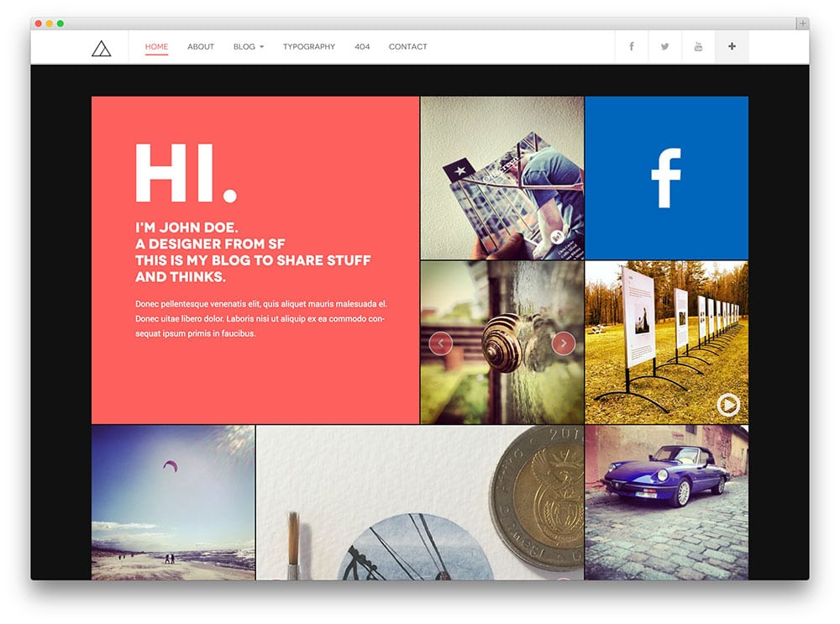Click the large Facebook logo tile
The height and width of the screenshot is (624, 840).
tap(666, 178)
